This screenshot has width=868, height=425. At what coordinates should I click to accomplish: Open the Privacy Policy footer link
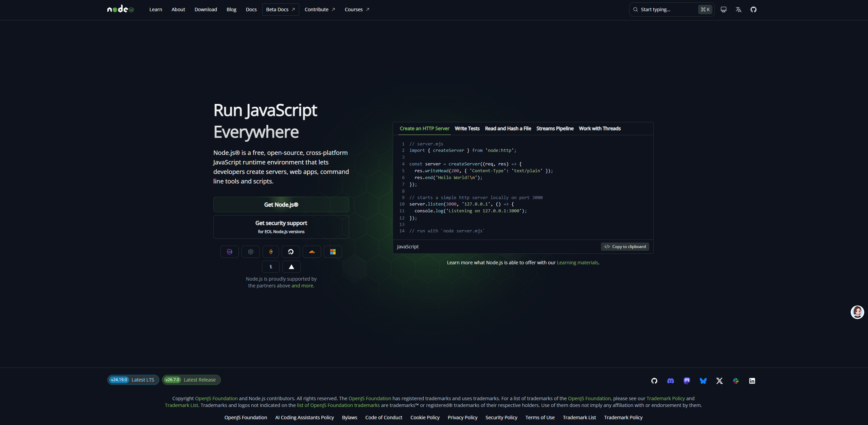(x=463, y=418)
